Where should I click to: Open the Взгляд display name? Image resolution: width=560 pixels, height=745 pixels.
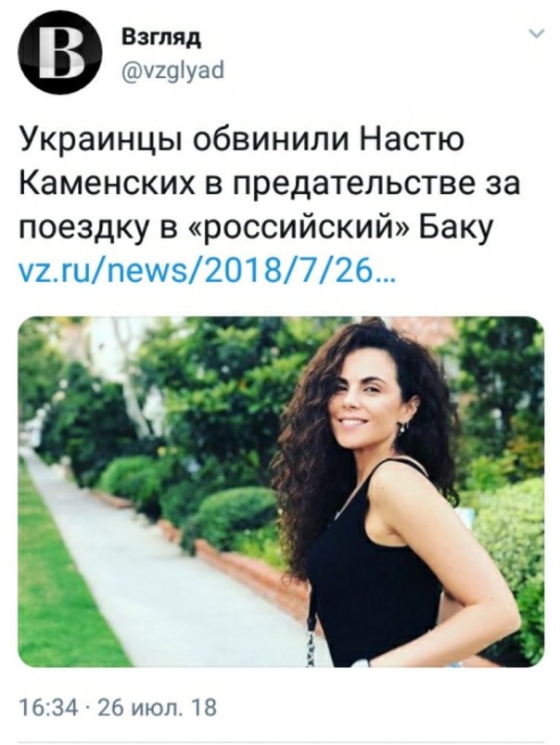coord(162,37)
